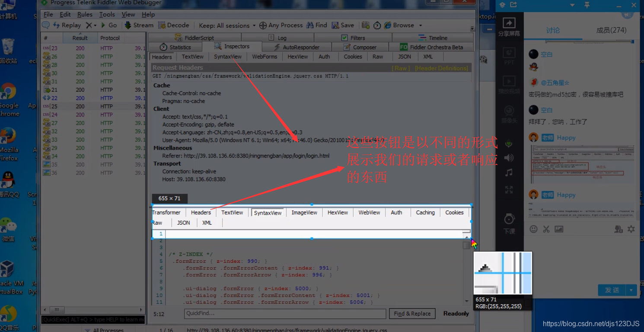This screenshot has width=644, height=332.
Task: Click the camera screenshot toolbar icon
Action: click(366, 26)
